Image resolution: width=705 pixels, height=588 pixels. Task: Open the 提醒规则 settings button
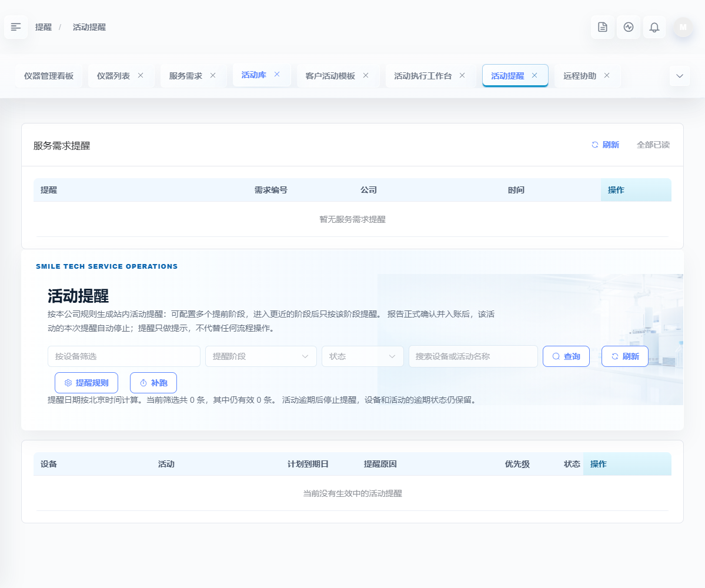[86, 383]
